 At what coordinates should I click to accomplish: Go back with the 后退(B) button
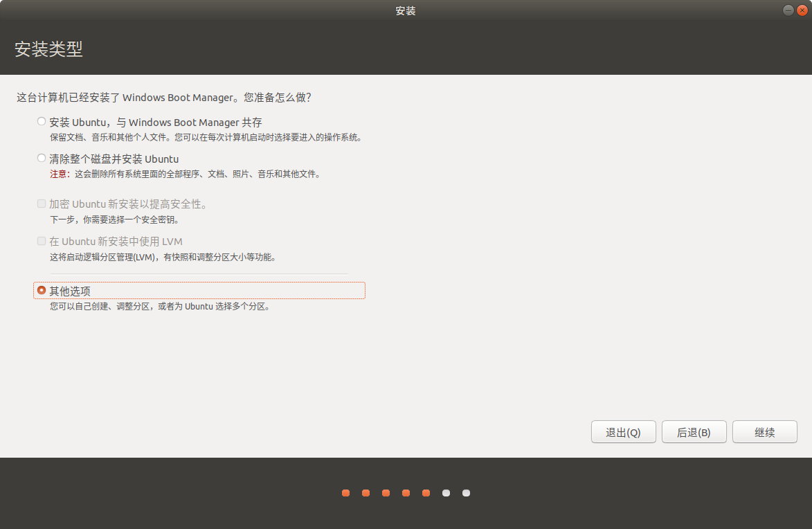[x=694, y=432]
